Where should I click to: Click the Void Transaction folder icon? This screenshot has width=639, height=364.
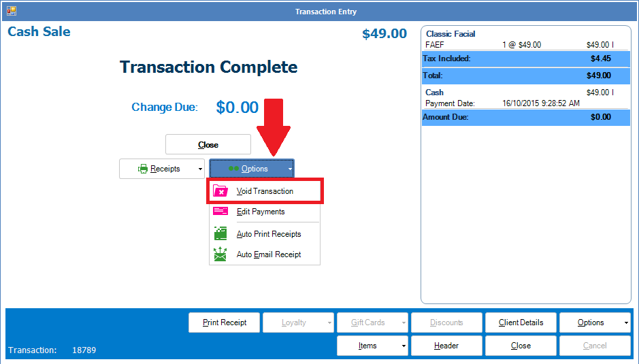tap(220, 191)
